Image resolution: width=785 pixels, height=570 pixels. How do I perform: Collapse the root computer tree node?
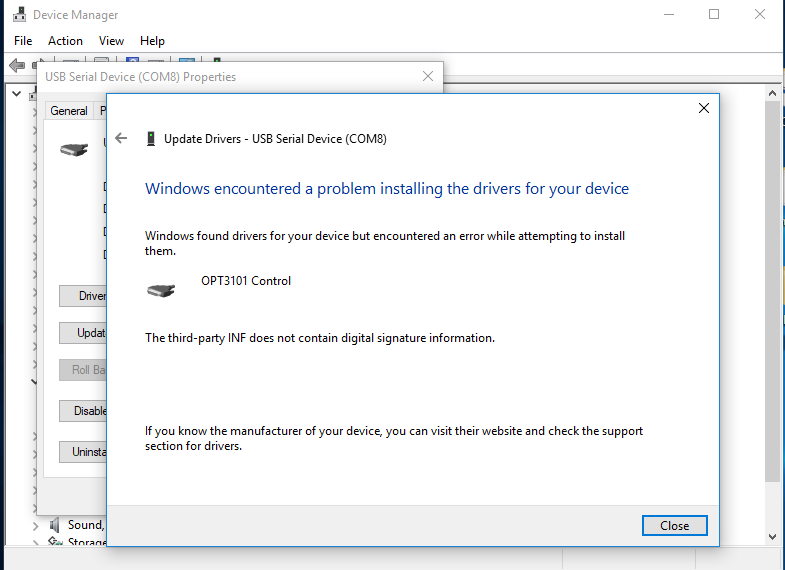17,94
